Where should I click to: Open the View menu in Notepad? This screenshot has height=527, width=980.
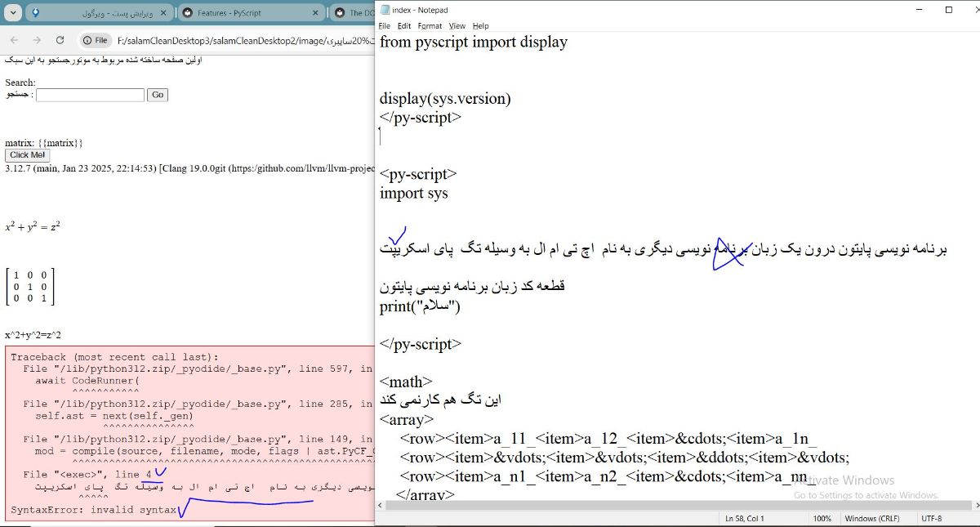(x=457, y=26)
